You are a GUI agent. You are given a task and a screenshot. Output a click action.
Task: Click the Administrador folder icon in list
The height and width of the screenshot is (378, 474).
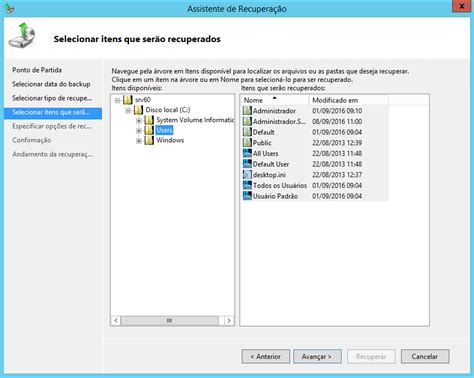pos(247,111)
